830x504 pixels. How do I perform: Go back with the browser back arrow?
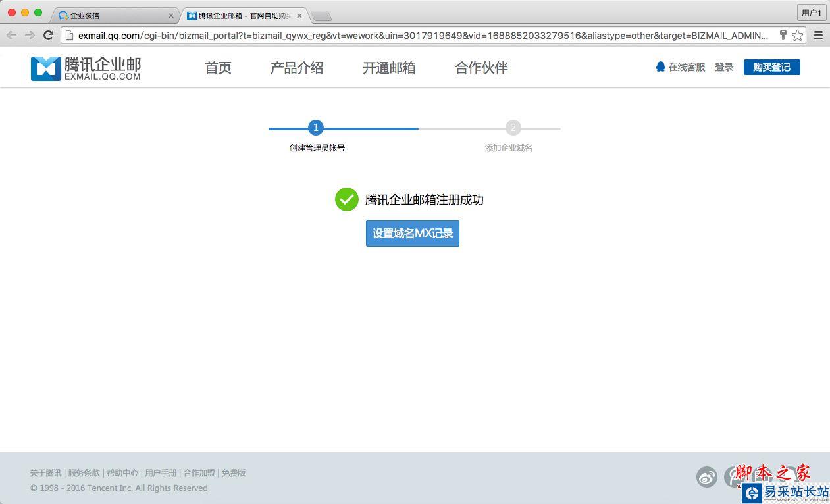11,35
